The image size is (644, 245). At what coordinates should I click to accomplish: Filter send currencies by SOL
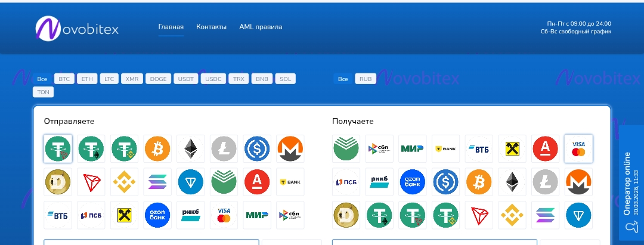tap(285, 79)
